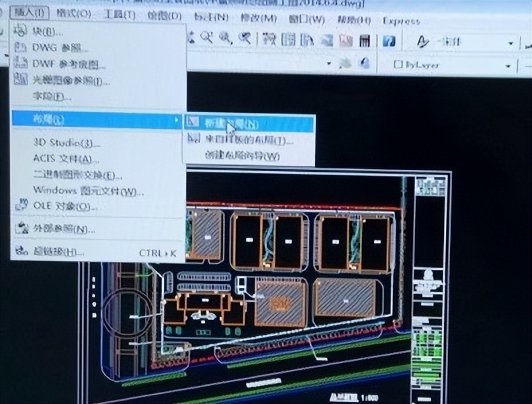
Task: Choose DWG 参照... from Insert menu
Action: click(x=98, y=48)
